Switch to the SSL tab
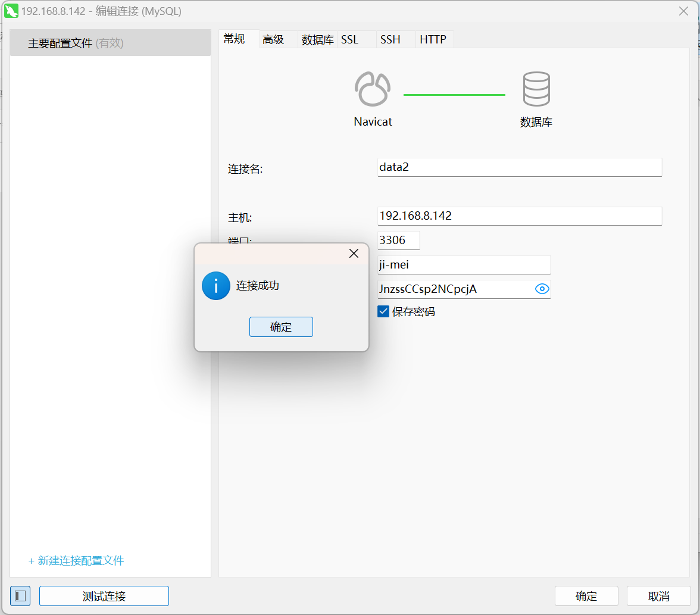Viewport: 700px width, 615px height. coord(350,40)
